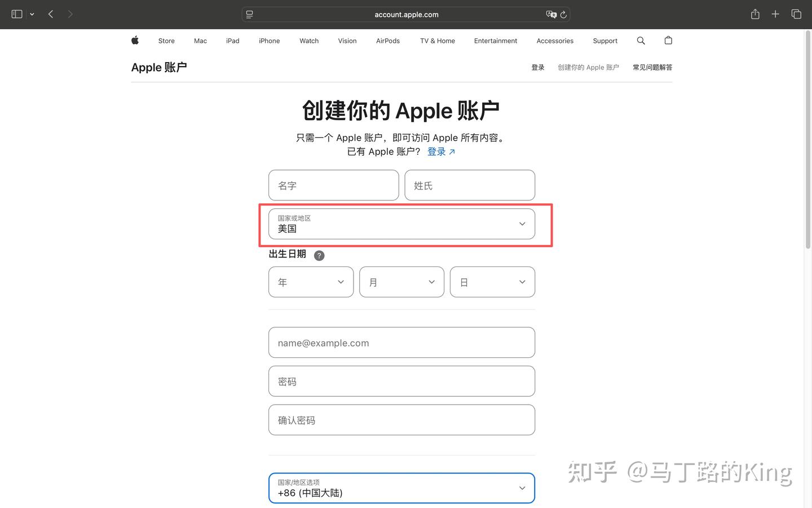Open the Support menu item
The image size is (812, 508).
tap(605, 41)
